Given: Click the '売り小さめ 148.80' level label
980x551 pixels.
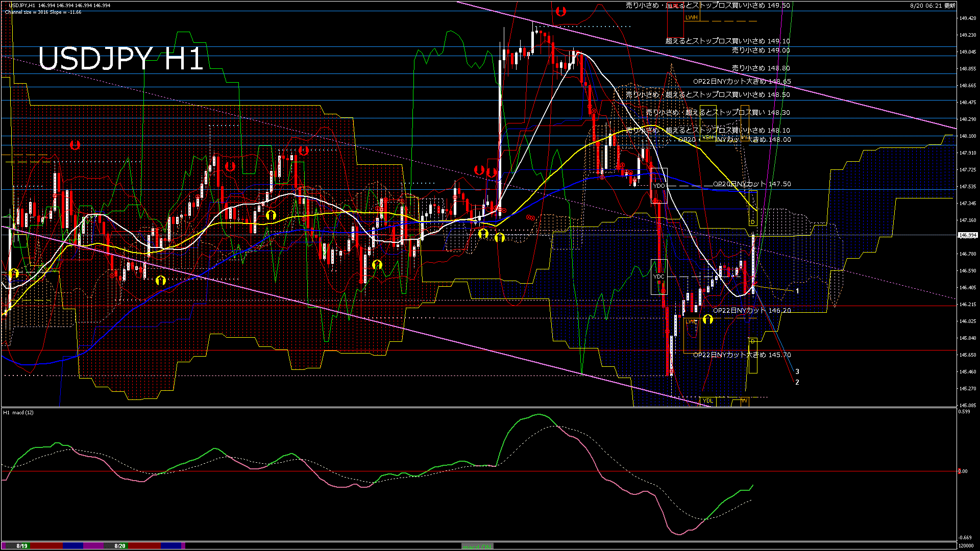Looking at the screenshot, I should [x=761, y=68].
